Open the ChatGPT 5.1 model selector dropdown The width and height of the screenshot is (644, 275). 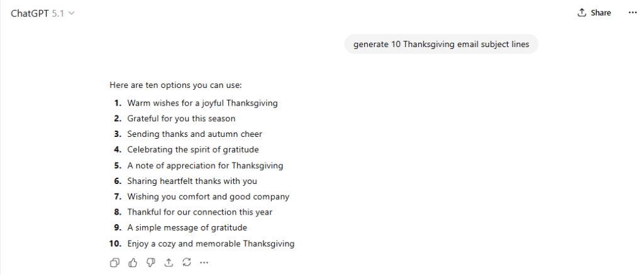point(43,13)
